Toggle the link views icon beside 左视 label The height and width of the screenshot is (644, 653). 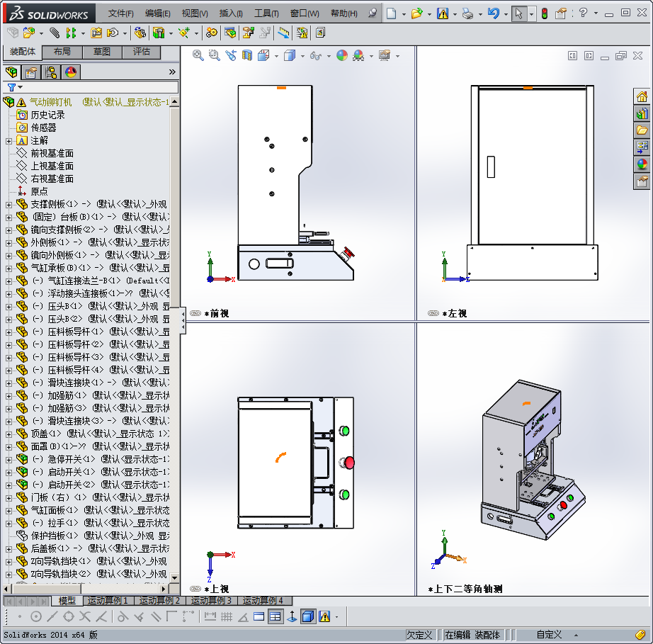coord(433,313)
